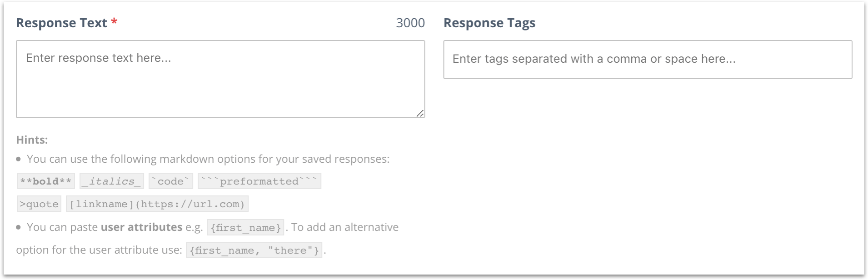Viewport: 868px width, 280px height.
Task: Click the {first_name, "there"} example
Action: click(x=254, y=250)
